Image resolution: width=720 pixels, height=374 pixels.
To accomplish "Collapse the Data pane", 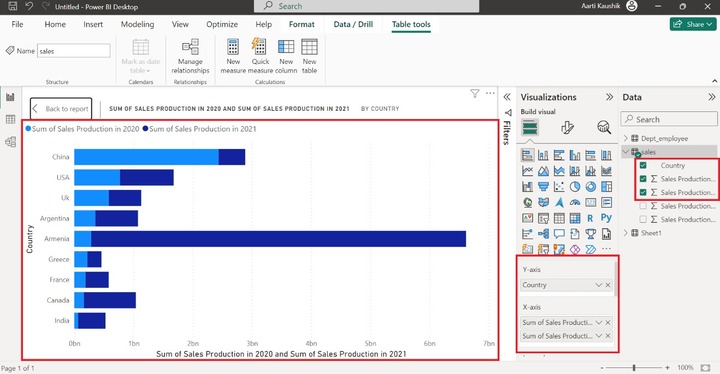I will click(x=711, y=97).
